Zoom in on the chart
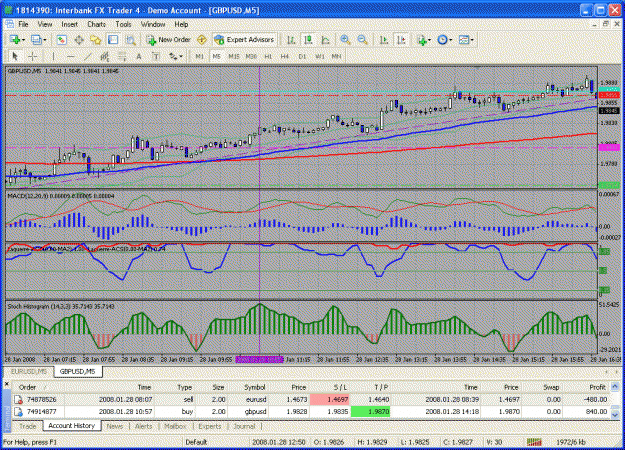Viewport: 625px width, 450px height. point(345,40)
